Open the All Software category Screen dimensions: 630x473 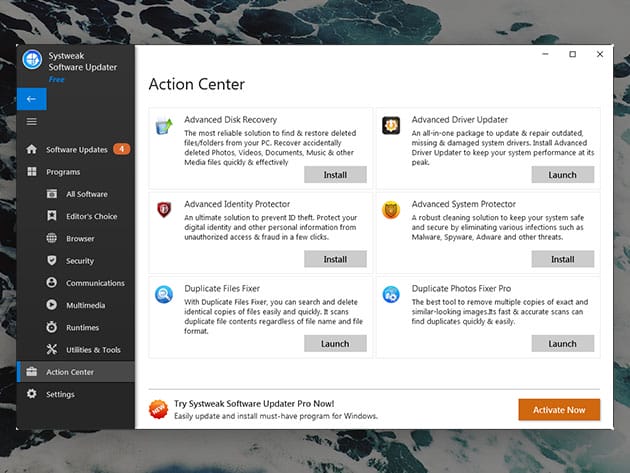click(76, 194)
